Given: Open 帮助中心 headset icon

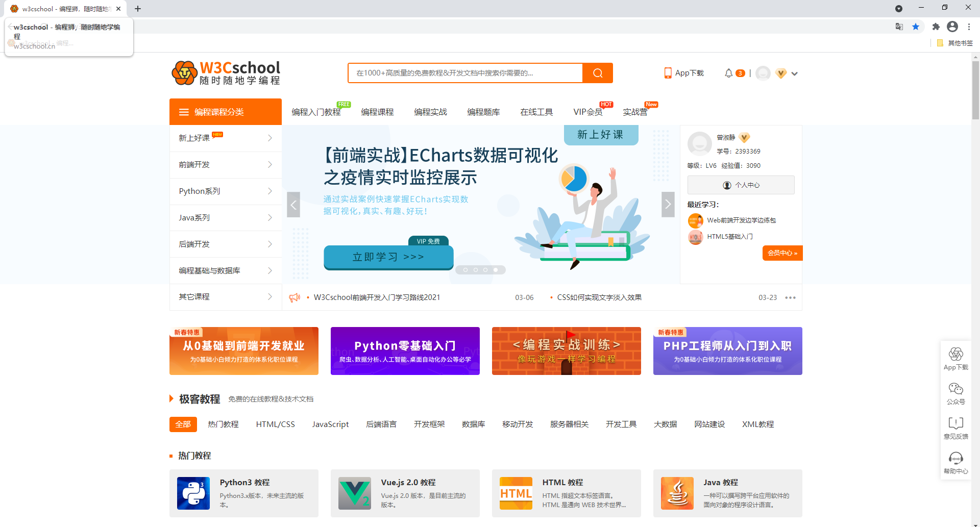Looking at the screenshot, I should 955,458.
